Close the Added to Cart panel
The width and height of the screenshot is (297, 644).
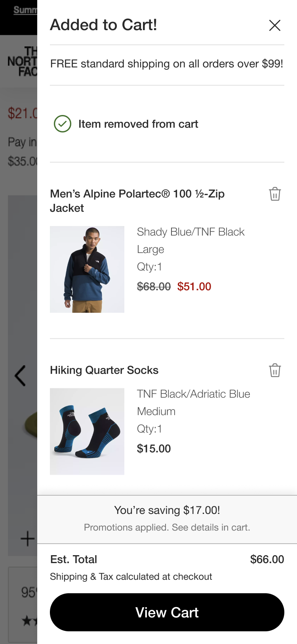(275, 25)
